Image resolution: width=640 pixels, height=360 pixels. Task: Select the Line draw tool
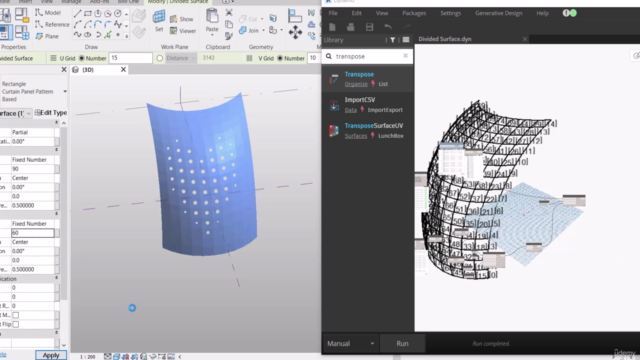(78, 13)
